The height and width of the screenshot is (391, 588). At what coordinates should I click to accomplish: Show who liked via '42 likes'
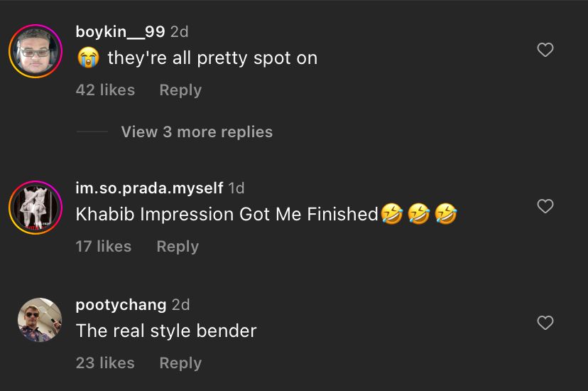click(105, 90)
